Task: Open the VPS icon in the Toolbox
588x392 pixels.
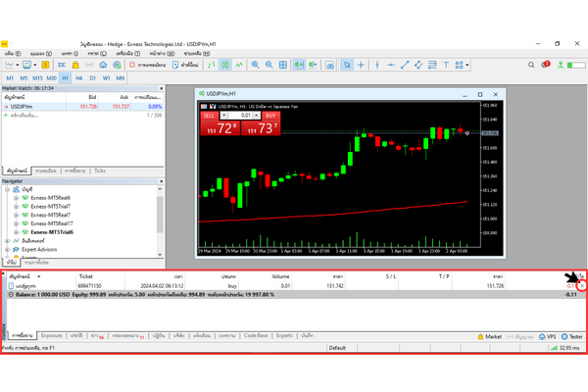Action: (548, 335)
